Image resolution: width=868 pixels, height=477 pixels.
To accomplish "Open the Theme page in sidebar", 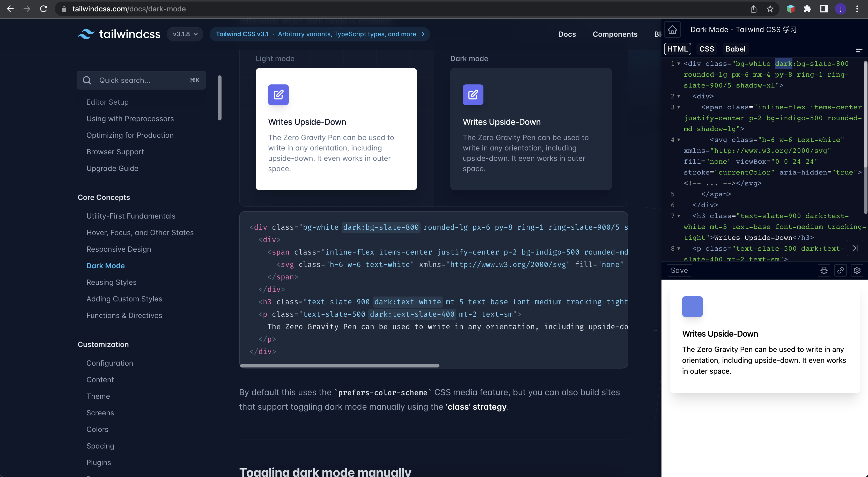I will (x=98, y=396).
